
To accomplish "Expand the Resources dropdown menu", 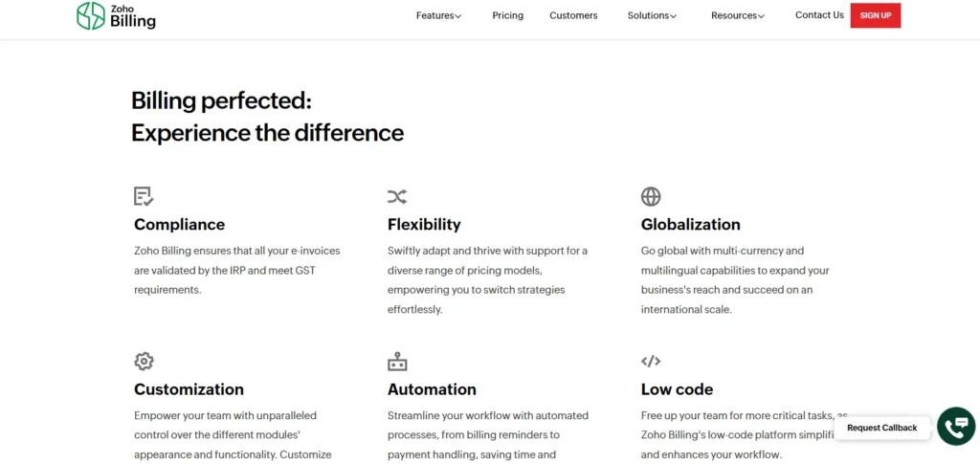I will pyautogui.click(x=738, y=15).
